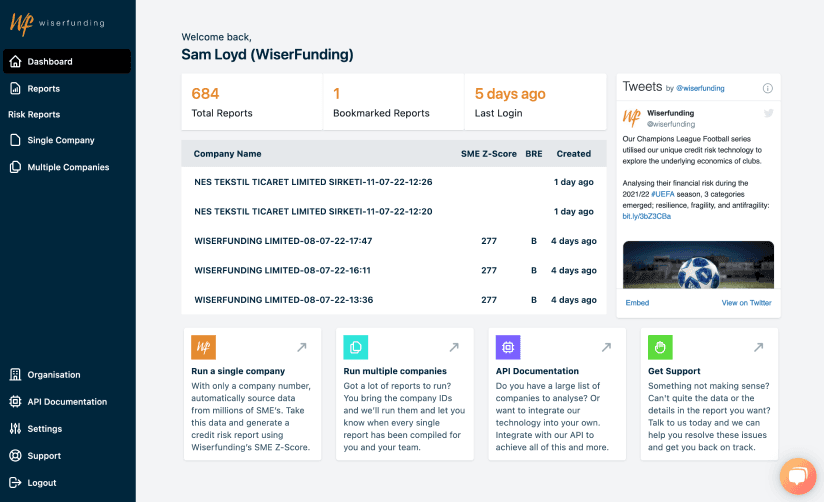Open NES TEKSTIL report created 12:26
The width and height of the screenshot is (824, 502).
pyautogui.click(x=394, y=182)
